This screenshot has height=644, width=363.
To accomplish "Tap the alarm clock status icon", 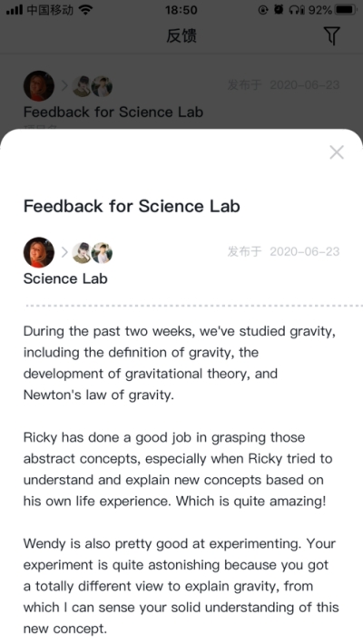I will pos(279,10).
